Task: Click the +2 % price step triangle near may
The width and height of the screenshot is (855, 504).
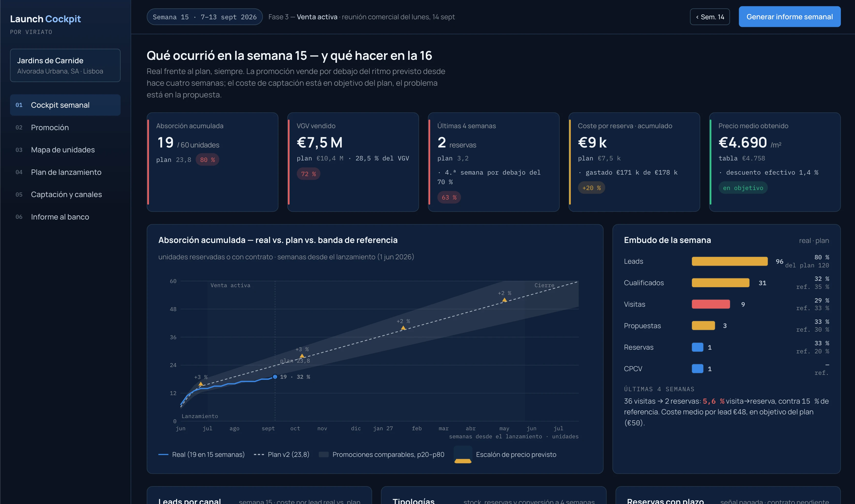Action: pyautogui.click(x=504, y=300)
